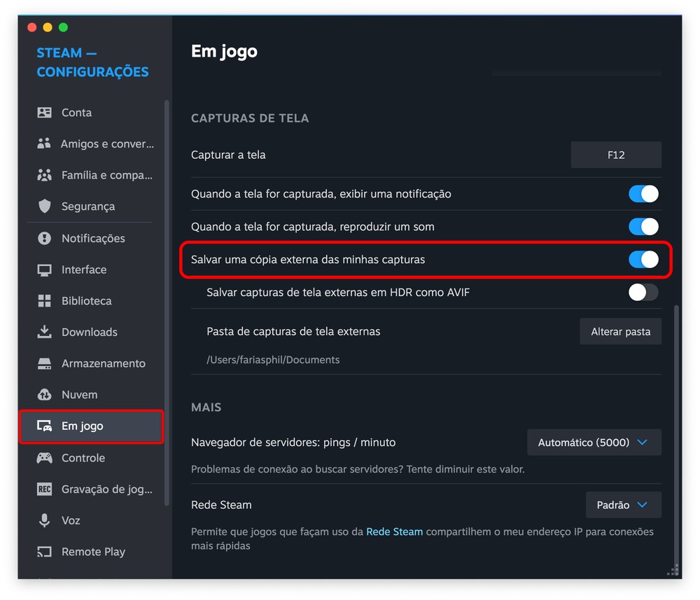
Task: Click the Controle gamepad icon
Action: coord(44,458)
